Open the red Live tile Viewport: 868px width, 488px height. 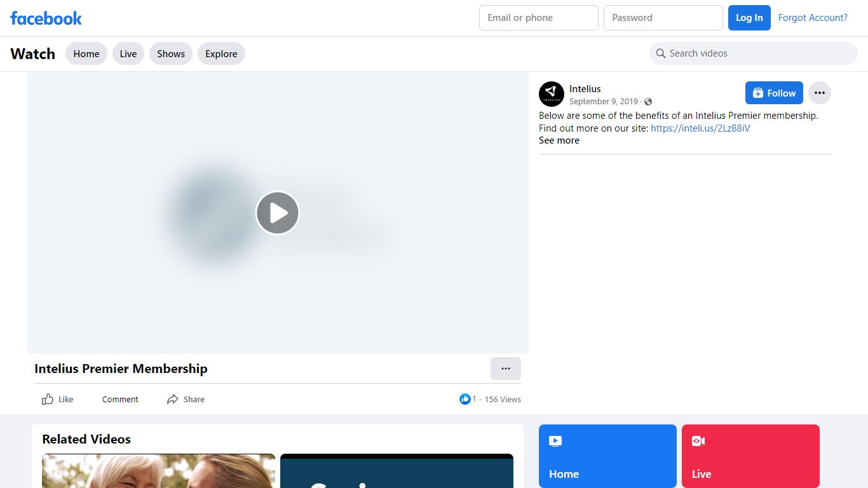[x=750, y=456]
